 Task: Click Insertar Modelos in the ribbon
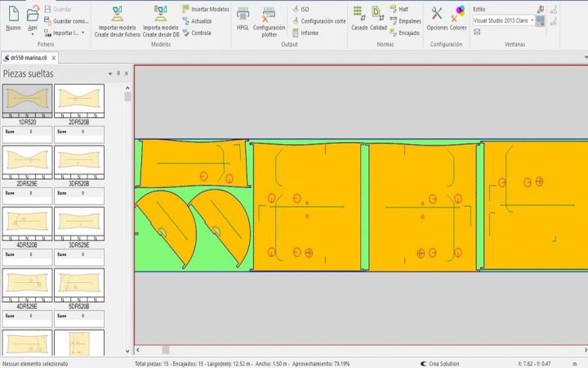click(x=204, y=8)
